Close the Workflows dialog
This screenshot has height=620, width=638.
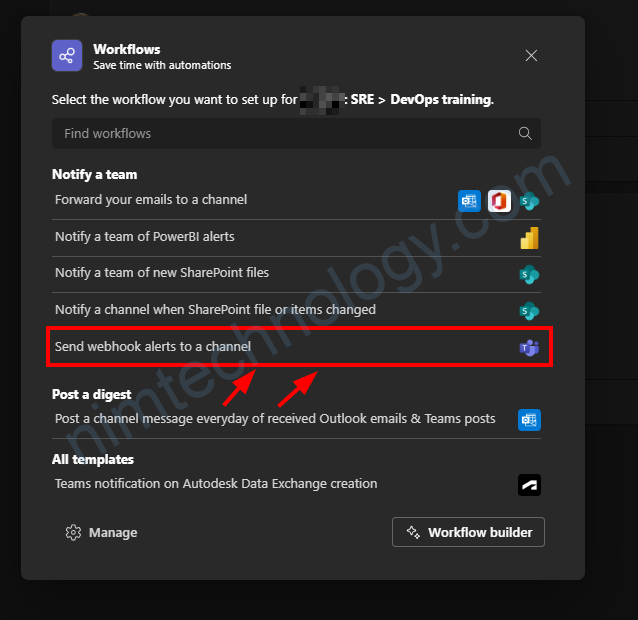531,56
